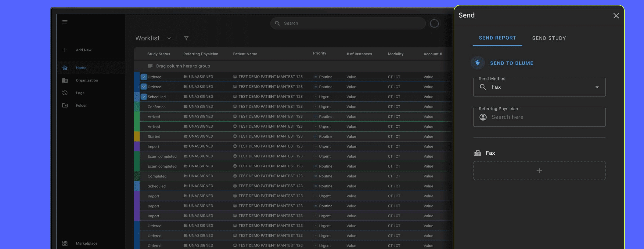Open the Folder sidebar item
Image resolution: width=644 pixels, height=249 pixels.
pos(81,105)
